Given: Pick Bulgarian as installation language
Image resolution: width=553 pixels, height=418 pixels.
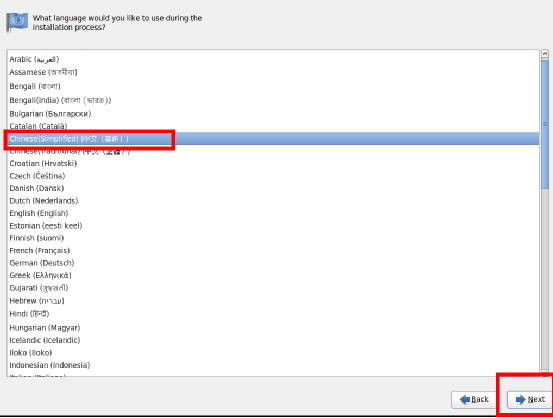Looking at the screenshot, I should click(273, 114).
